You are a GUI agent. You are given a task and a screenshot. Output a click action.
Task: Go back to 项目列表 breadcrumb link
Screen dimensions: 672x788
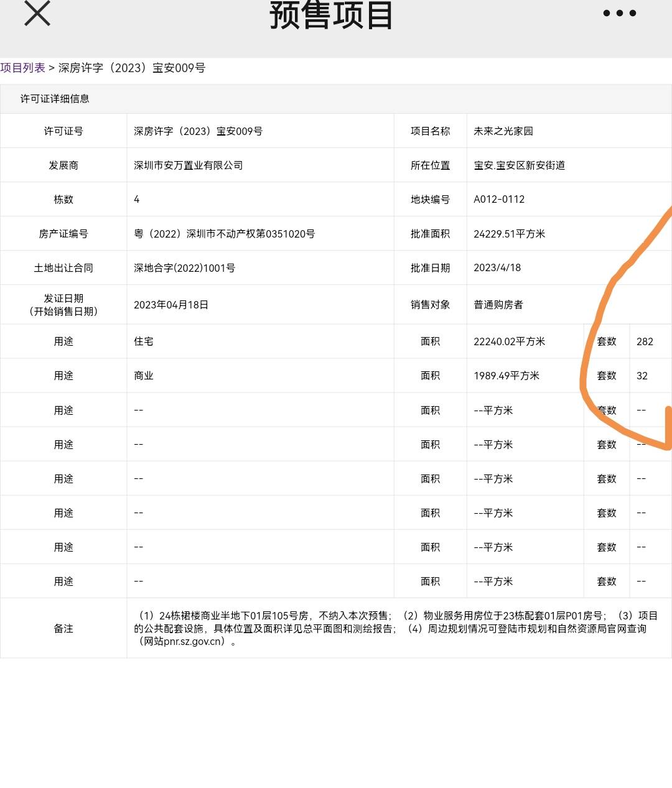pyautogui.click(x=22, y=68)
